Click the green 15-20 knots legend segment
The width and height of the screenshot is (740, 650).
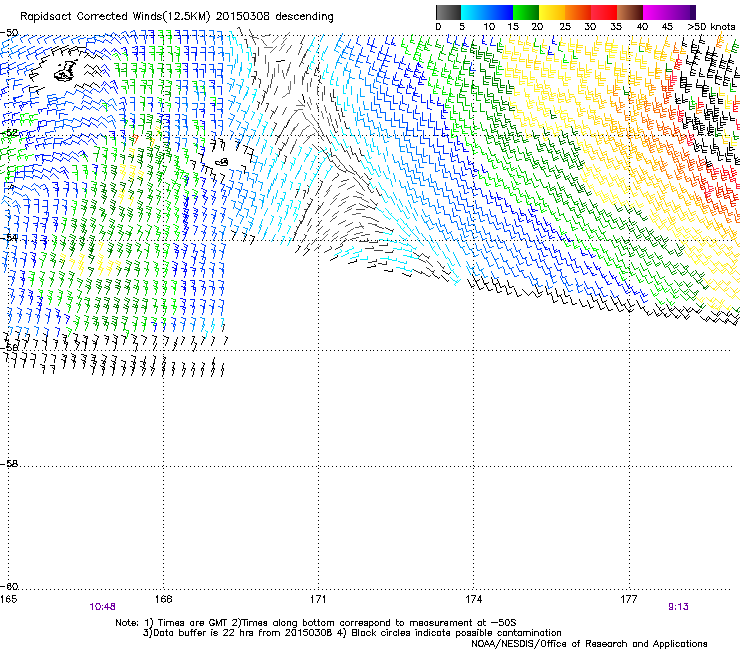coord(526,12)
